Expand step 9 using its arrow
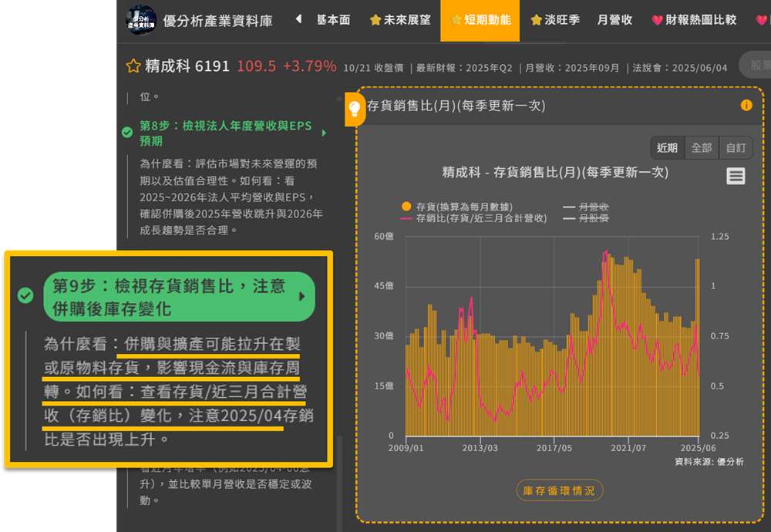This screenshot has height=532, width=771. tap(301, 297)
